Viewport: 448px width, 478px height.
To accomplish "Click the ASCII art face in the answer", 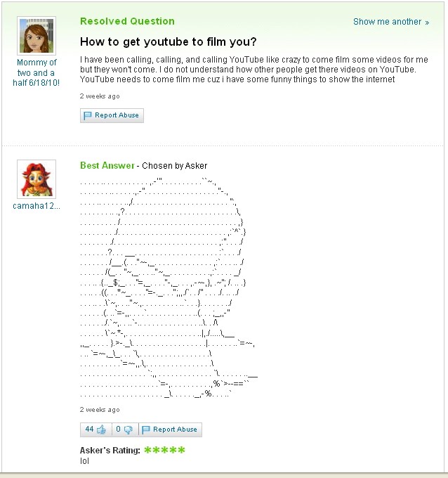I will (x=169, y=288).
